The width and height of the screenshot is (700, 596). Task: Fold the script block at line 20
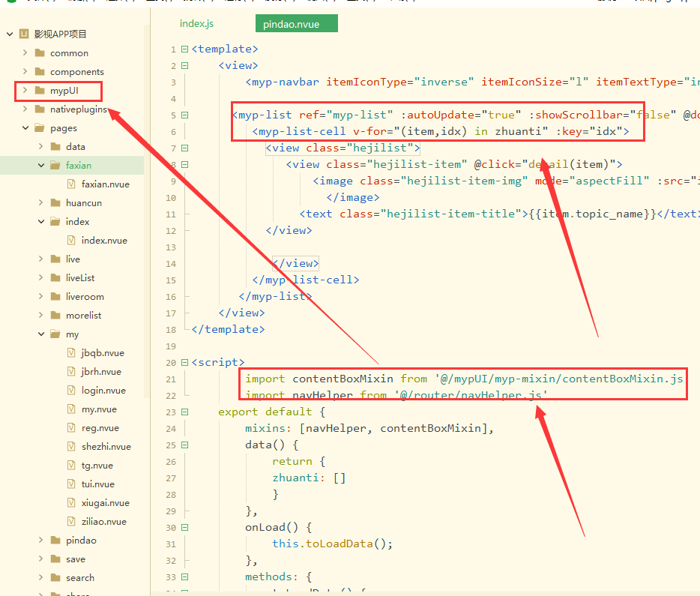tap(185, 363)
